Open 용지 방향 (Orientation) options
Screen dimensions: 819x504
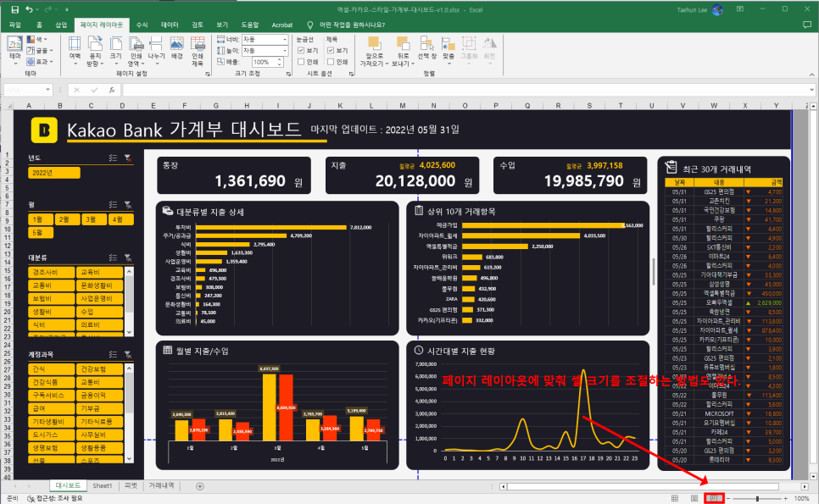(x=95, y=51)
